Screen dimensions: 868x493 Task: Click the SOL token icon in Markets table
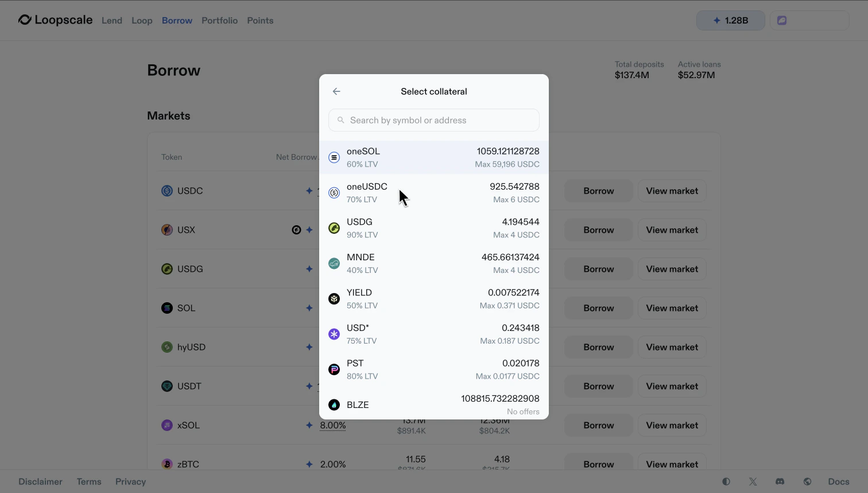(167, 308)
